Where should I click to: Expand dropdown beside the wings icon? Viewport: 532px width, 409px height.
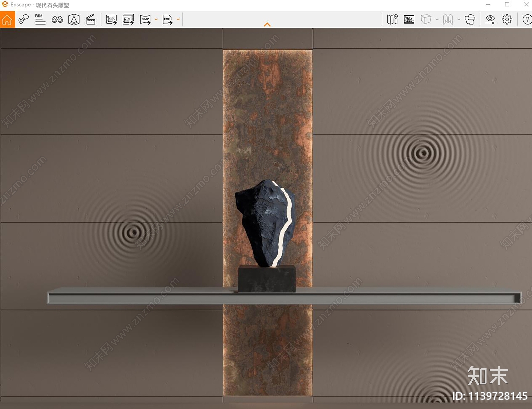coord(459,20)
